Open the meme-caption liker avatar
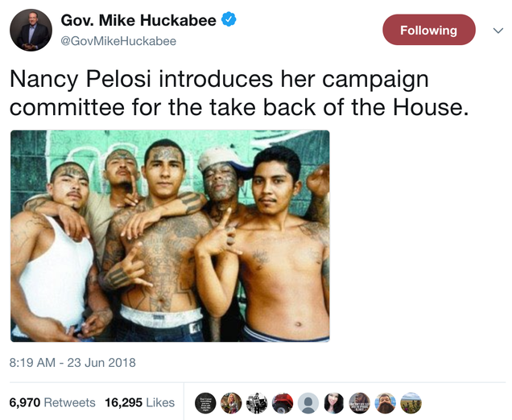512x420 pixels. point(360,403)
